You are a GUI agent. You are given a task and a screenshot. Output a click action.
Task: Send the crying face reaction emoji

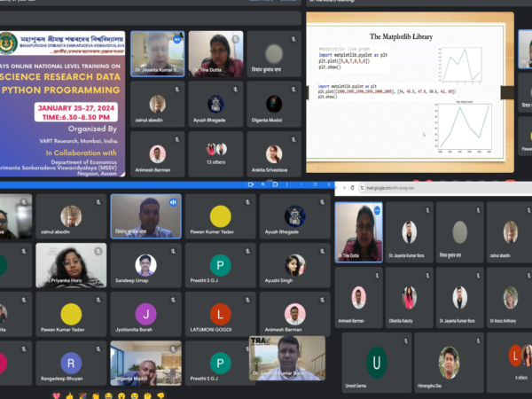click(x=135, y=395)
